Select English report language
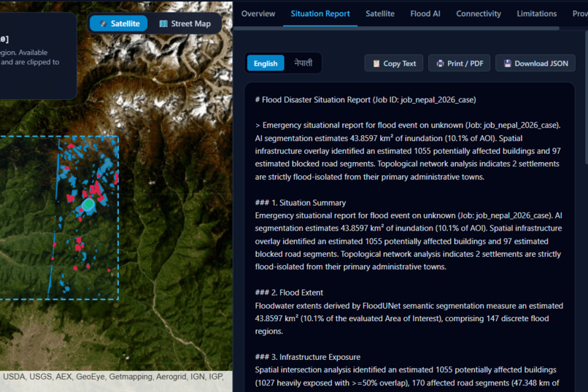This screenshot has height=392, width=588. pos(266,64)
